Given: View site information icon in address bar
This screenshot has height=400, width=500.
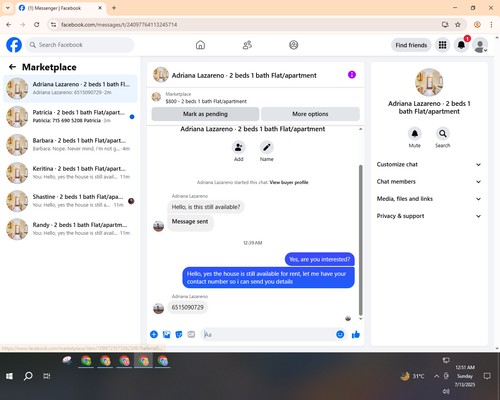Looking at the screenshot, I should tap(53, 25).
